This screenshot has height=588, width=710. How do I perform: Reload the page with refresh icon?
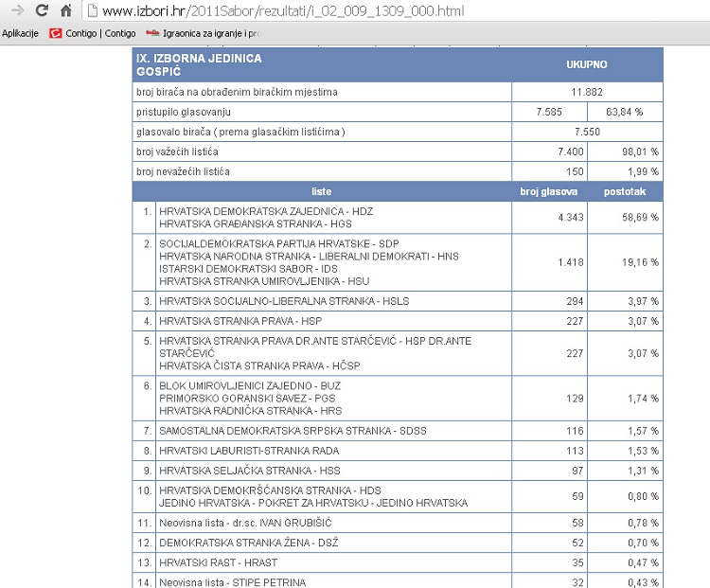point(42,10)
